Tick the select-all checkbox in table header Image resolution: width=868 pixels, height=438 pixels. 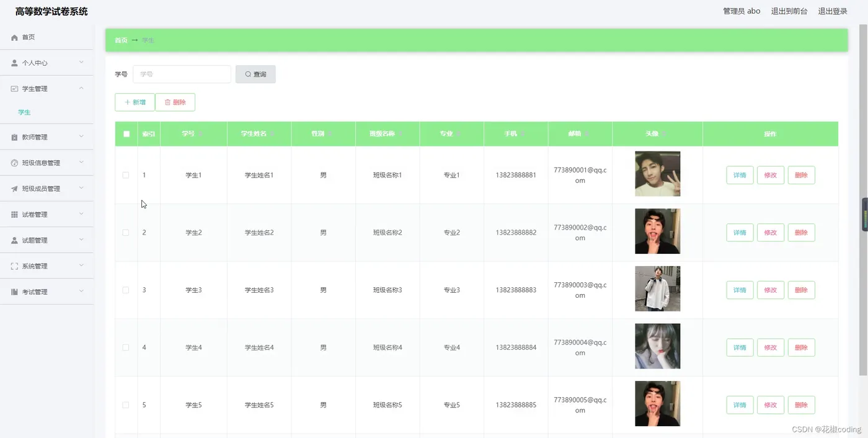126,134
